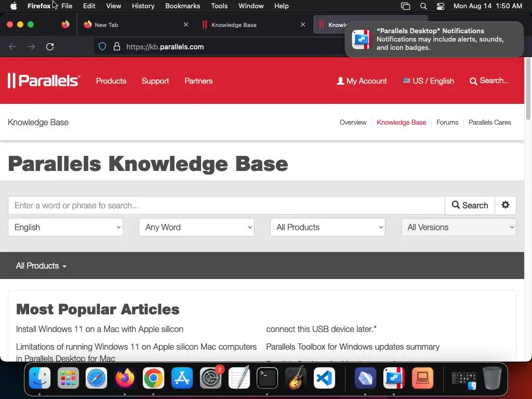This screenshot has height=399, width=532.
Task: Click the tracking protection shield icon
Action: [x=102, y=46]
